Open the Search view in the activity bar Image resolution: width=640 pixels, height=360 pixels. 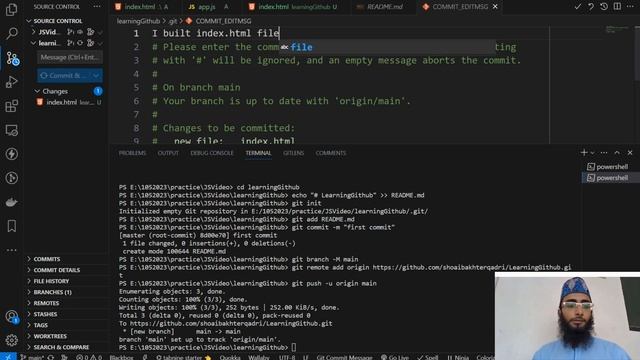(x=11, y=33)
